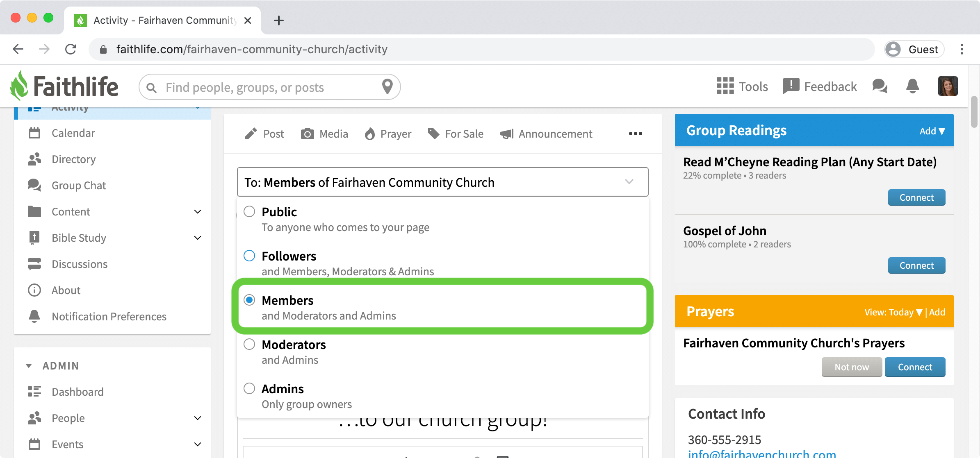Reload the page in browser
Viewport: 980px width, 458px height.
pos(71,49)
